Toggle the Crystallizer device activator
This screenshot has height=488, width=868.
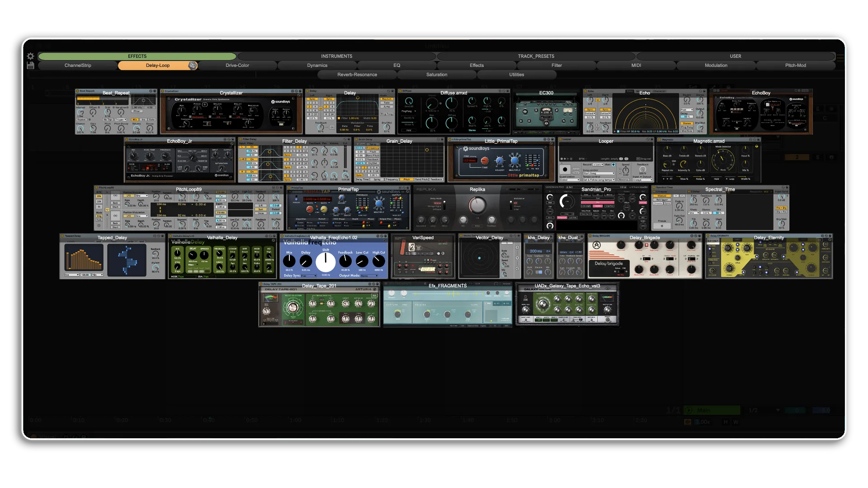pos(162,91)
